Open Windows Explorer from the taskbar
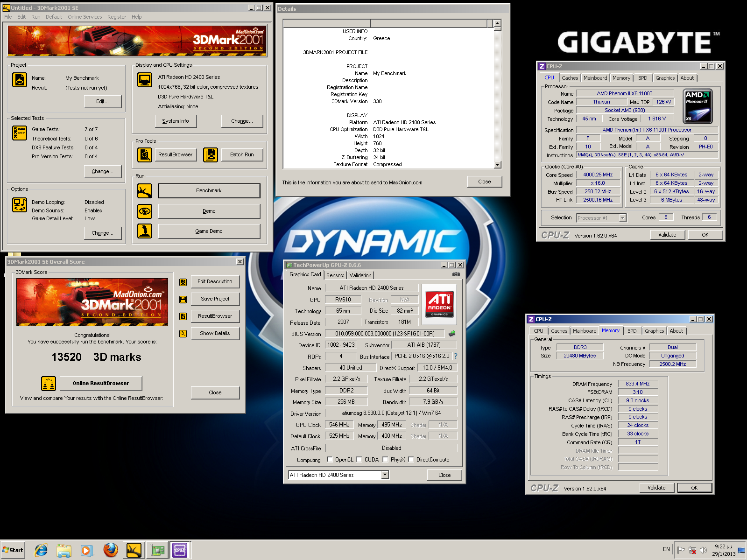The width and height of the screenshot is (747, 560). 64,551
